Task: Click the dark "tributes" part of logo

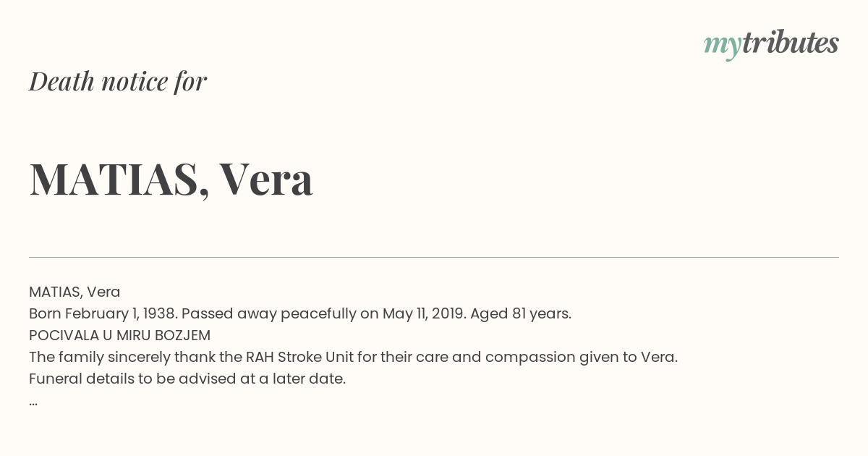Action: tap(790, 43)
